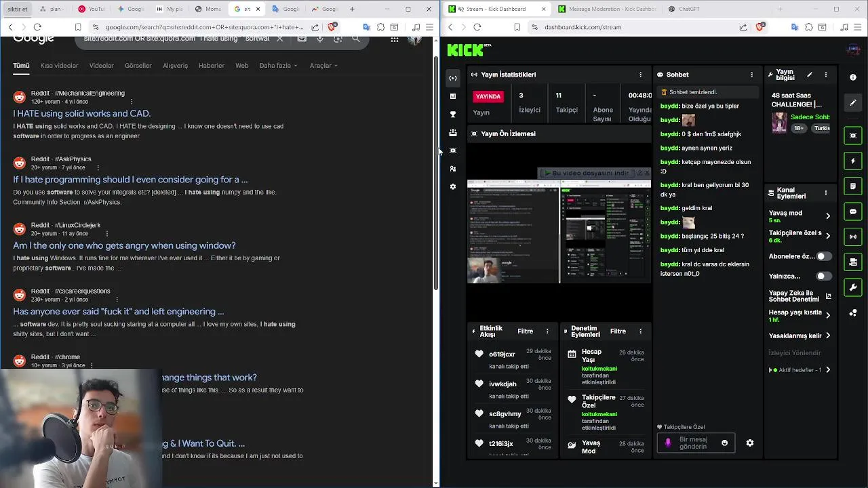Open Kanal Eylemleri three-dot menu

pos(825,193)
